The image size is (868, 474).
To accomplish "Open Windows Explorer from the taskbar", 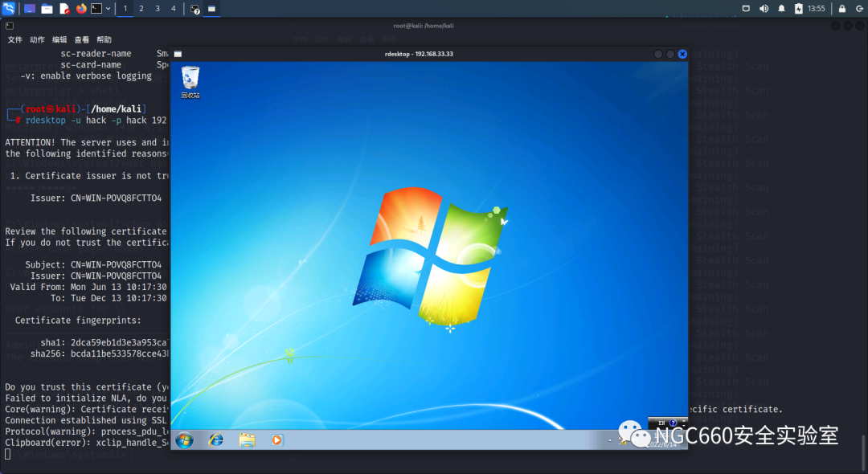I will click(x=247, y=439).
